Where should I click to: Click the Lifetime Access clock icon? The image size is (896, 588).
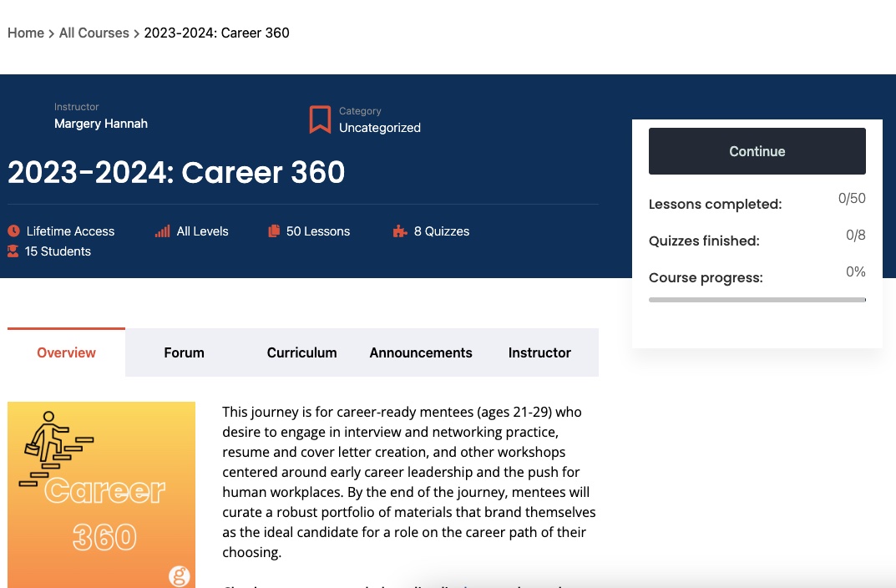coord(13,231)
